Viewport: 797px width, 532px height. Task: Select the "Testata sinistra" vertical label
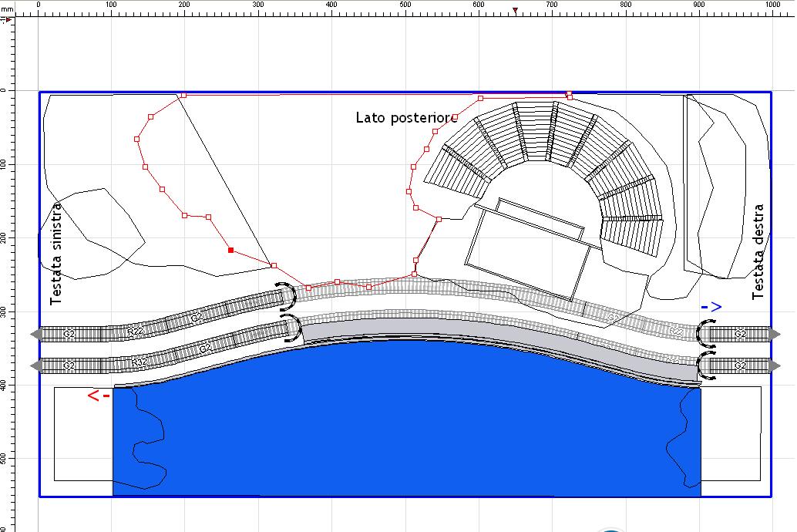point(55,254)
